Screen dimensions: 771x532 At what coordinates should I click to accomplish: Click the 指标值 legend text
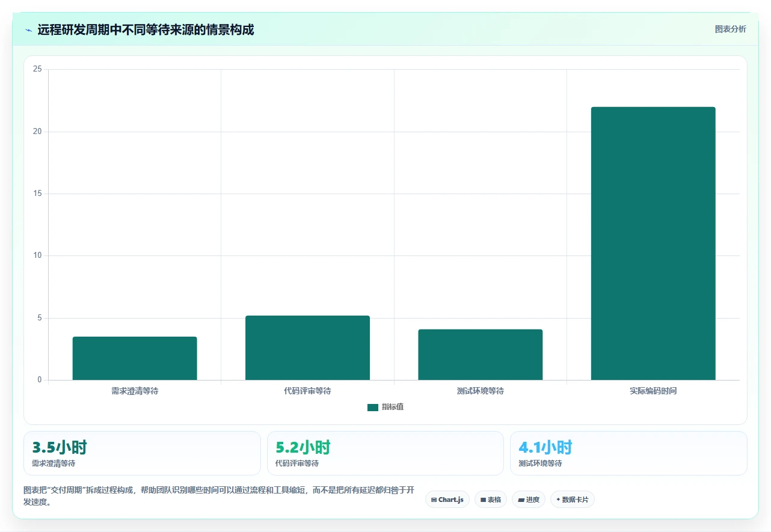click(x=393, y=408)
